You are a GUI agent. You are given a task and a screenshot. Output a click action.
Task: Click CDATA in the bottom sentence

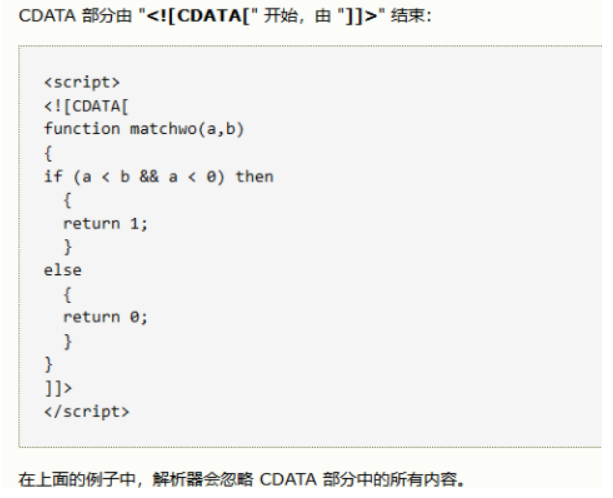click(x=288, y=480)
